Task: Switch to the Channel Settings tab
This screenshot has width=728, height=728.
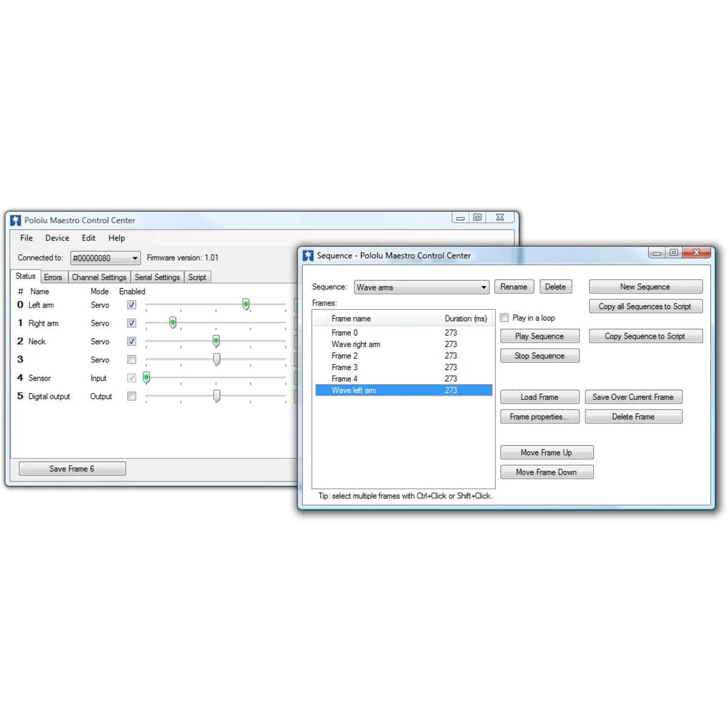Action: [x=99, y=277]
